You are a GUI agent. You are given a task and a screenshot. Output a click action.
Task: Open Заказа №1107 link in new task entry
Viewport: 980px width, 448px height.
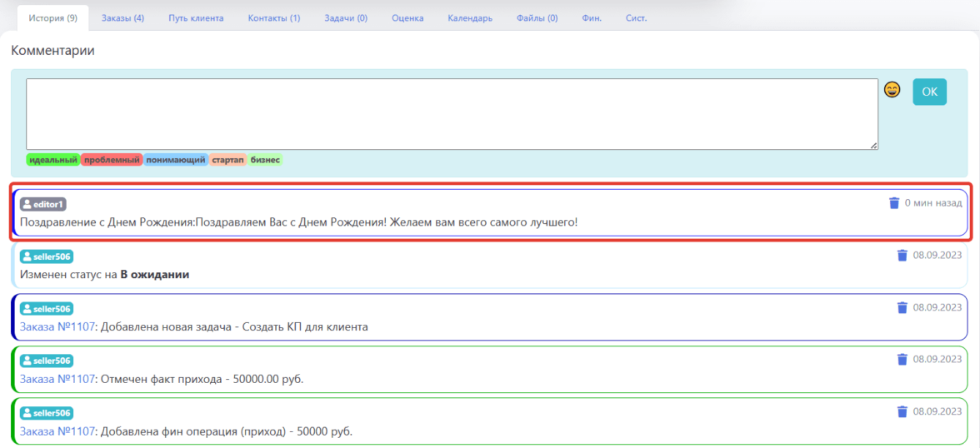[x=57, y=326]
